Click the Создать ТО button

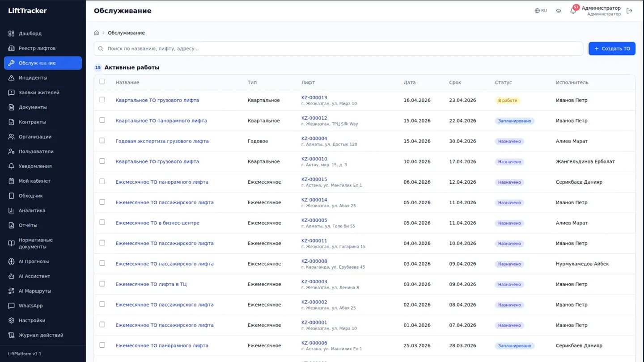(x=612, y=49)
